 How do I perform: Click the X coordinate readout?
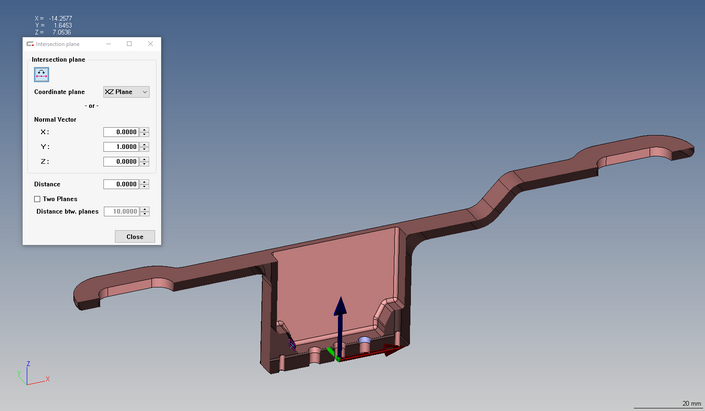[x=54, y=18]
